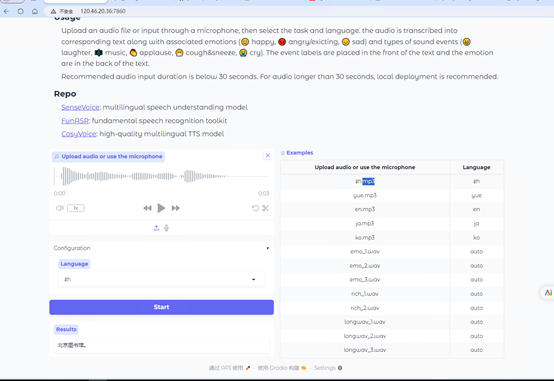Go to the browser home page icon

pyautogui.click(x=35, y=11)
